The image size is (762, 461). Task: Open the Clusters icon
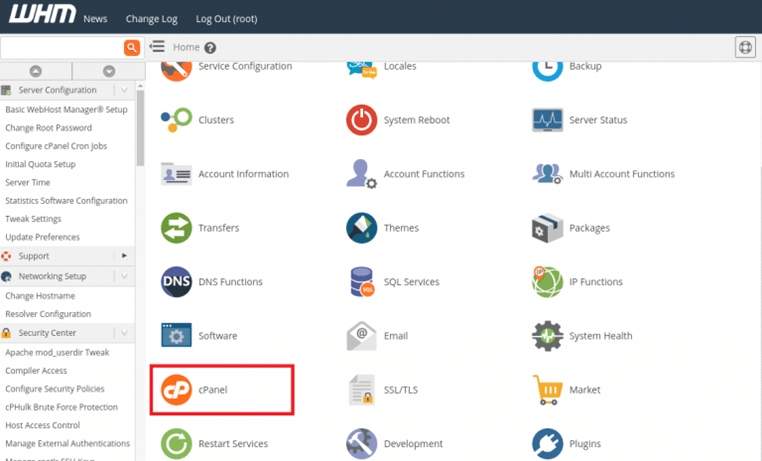tap(176, 120)
